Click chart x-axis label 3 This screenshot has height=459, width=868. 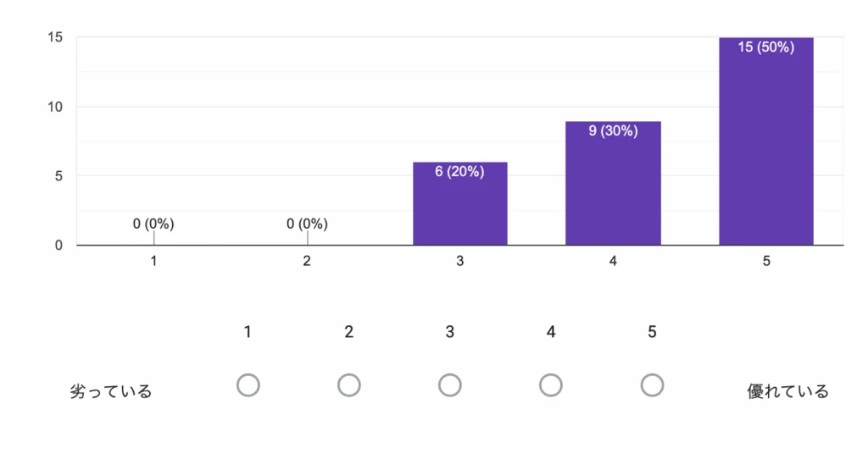459,262
